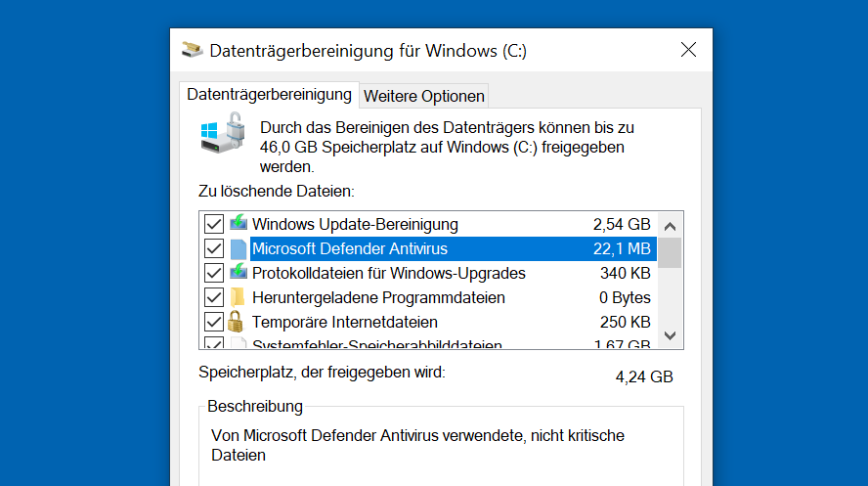
Task: Uncheck the Windows Update-Bereinigung checkbox
Action: pos(214,224)
